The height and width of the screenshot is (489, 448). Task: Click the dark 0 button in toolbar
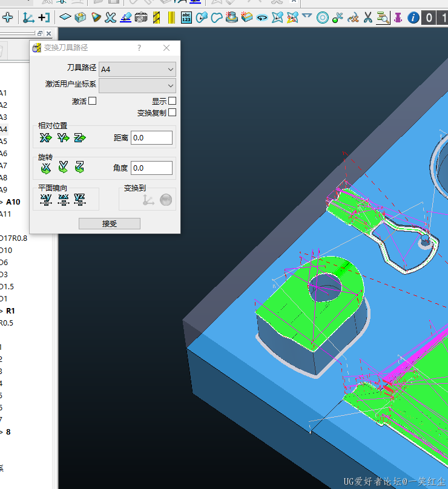[x=429, y=18]
